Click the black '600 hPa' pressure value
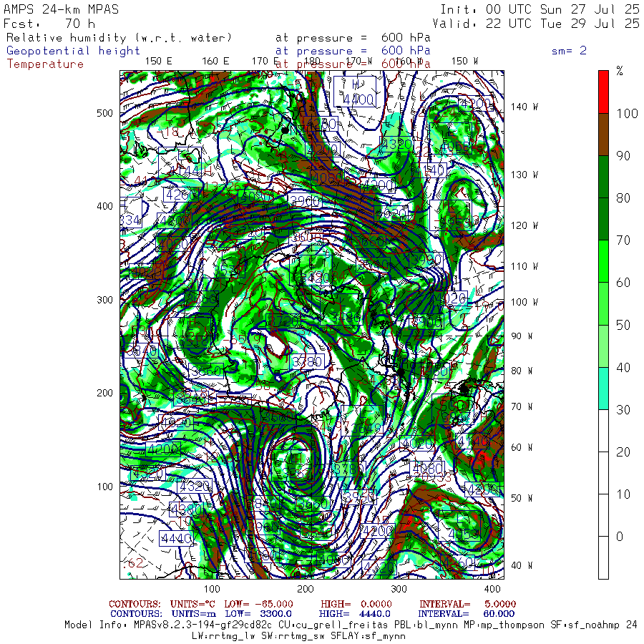This screenshot has height=644, width=644. (x=406, y=38)
